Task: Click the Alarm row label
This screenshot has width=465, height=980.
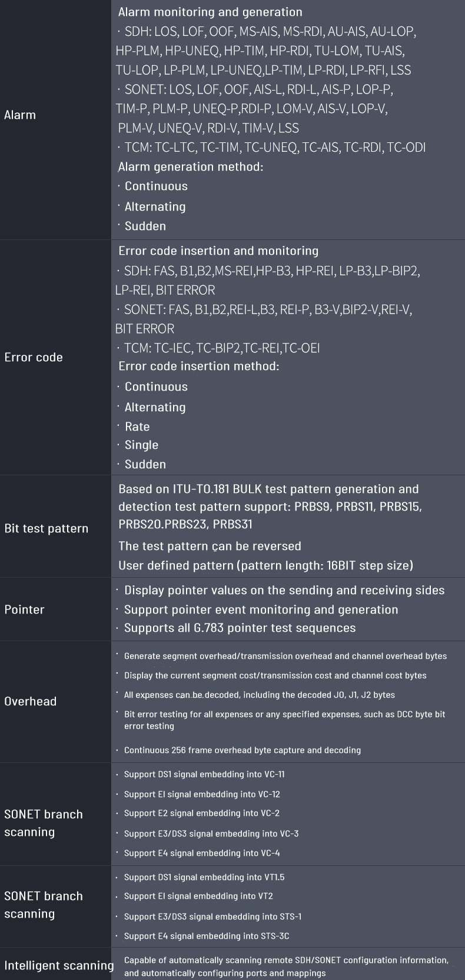Action: pyautogui.click(x=20, y=115)
